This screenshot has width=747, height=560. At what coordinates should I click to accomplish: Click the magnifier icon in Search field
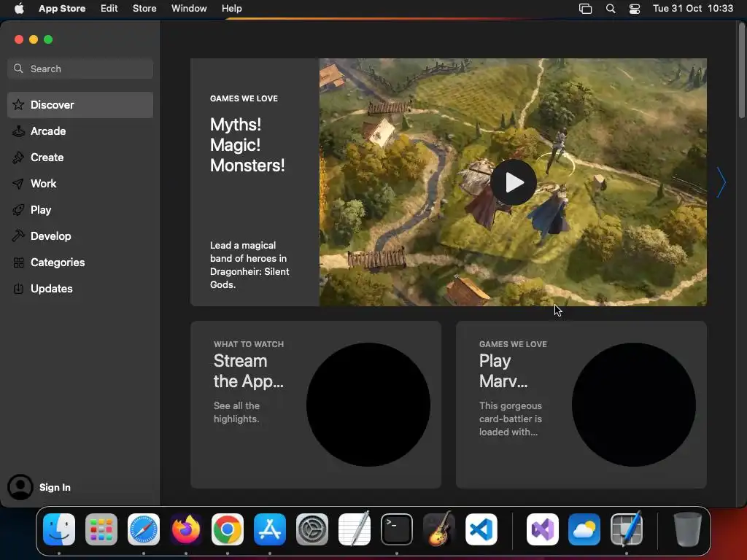18,69
